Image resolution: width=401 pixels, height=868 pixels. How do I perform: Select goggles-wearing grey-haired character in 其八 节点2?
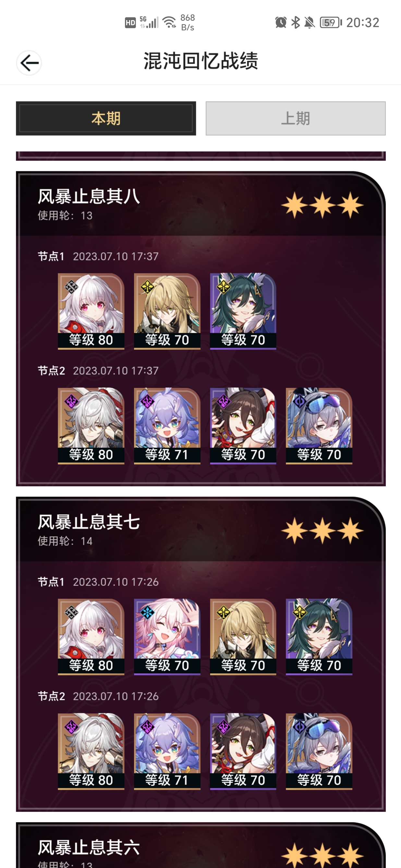(x=319, y=426)
